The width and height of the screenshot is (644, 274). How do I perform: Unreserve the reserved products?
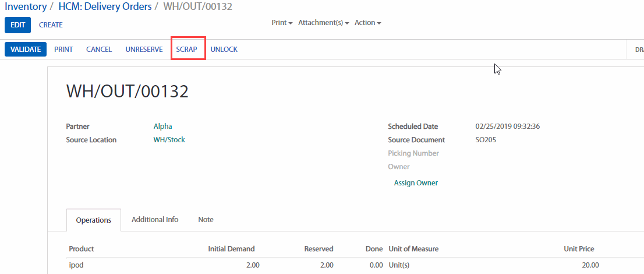pyautogui.click(x=144, y=50)
